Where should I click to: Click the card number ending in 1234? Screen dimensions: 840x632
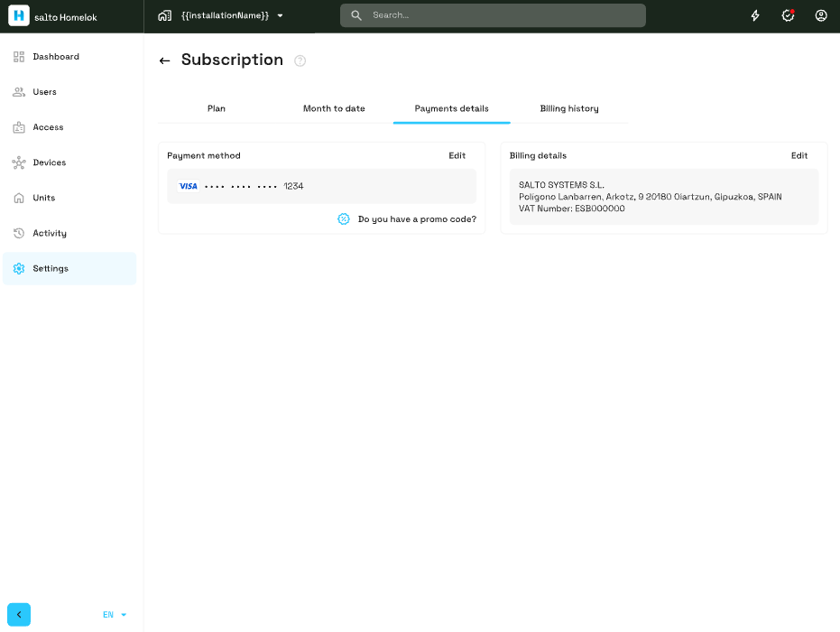tap(254, 186)
